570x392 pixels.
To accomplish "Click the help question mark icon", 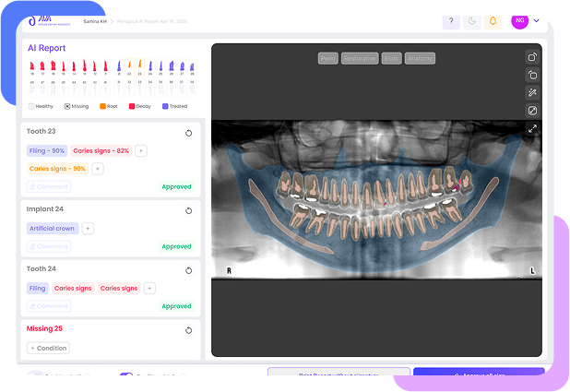I will [450, 21].
